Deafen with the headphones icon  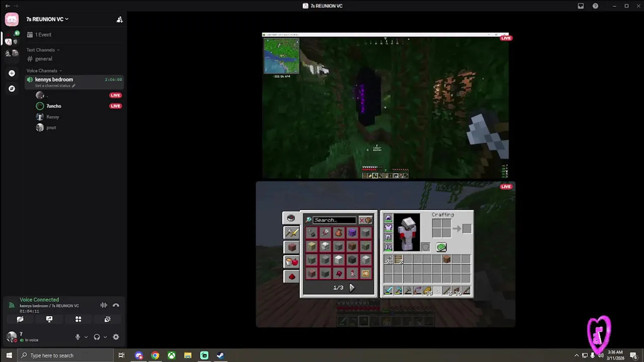pos(97,337)
